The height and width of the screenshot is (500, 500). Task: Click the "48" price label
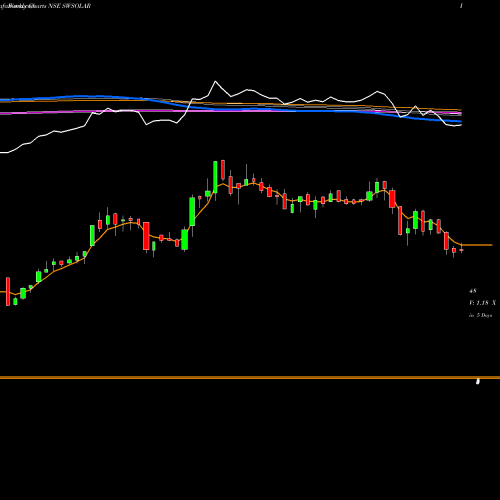pos(473,291)
